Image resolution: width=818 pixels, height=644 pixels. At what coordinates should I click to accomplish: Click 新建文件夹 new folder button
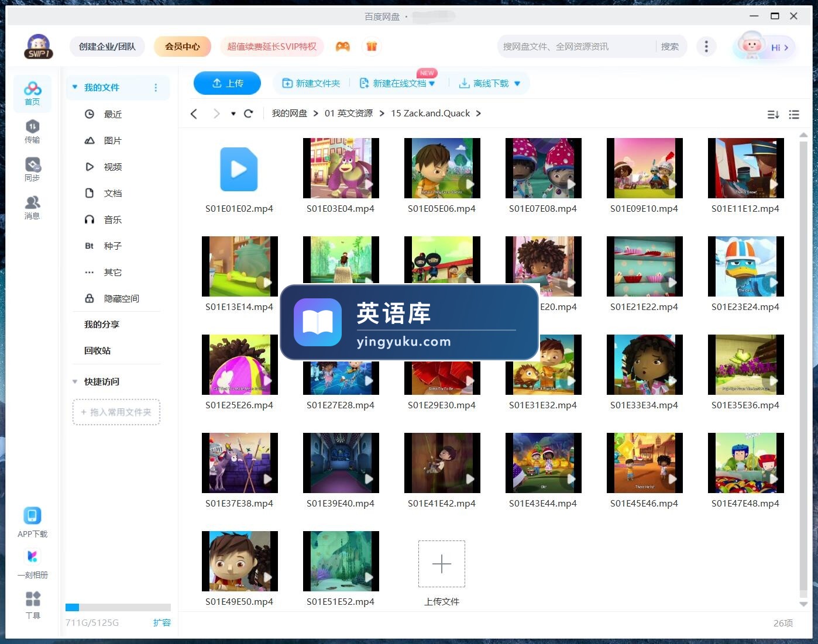click(311, 84)
